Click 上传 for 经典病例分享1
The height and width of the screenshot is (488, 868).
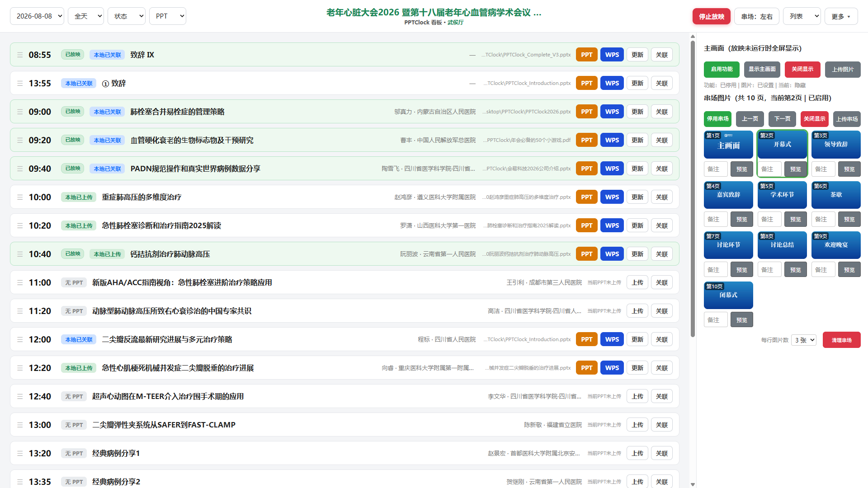637,453
